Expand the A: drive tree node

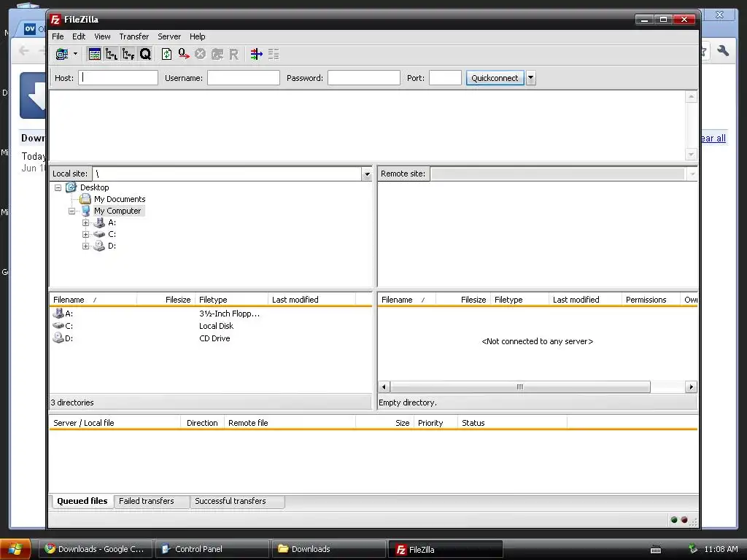click(86, 223)
